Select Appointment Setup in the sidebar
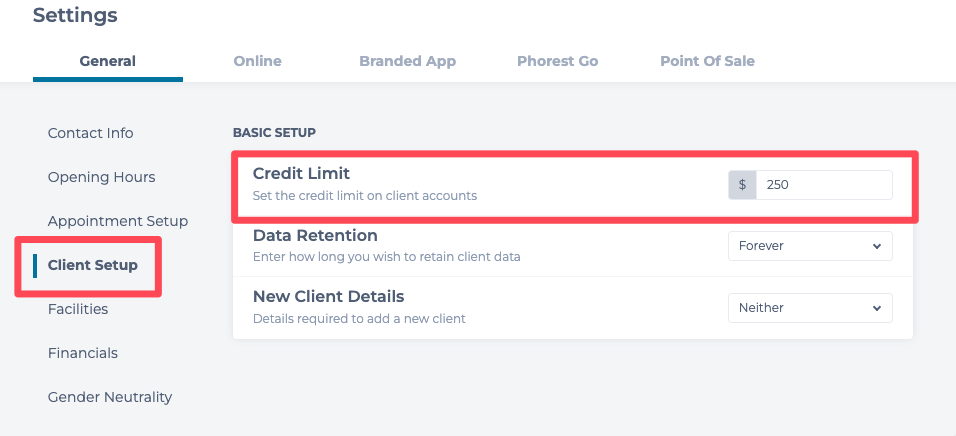The width and height of the screenshot is (956, 436). (117, 221)
